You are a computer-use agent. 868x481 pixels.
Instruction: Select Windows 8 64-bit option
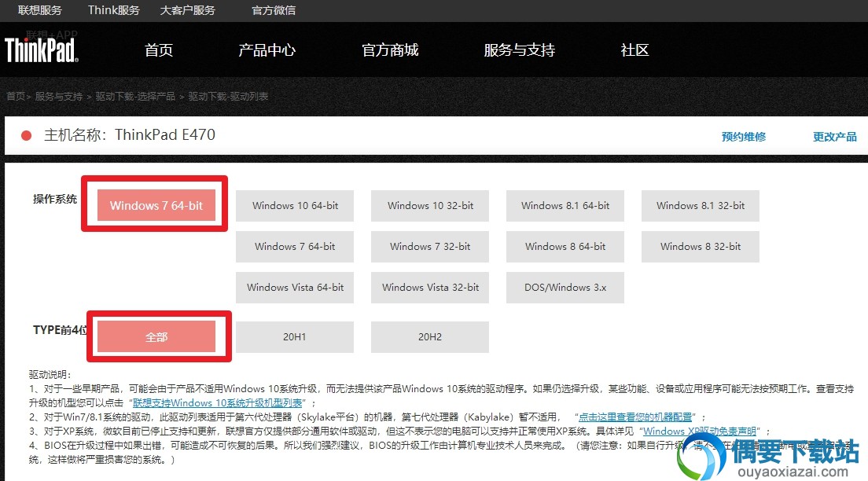(565, 246)
